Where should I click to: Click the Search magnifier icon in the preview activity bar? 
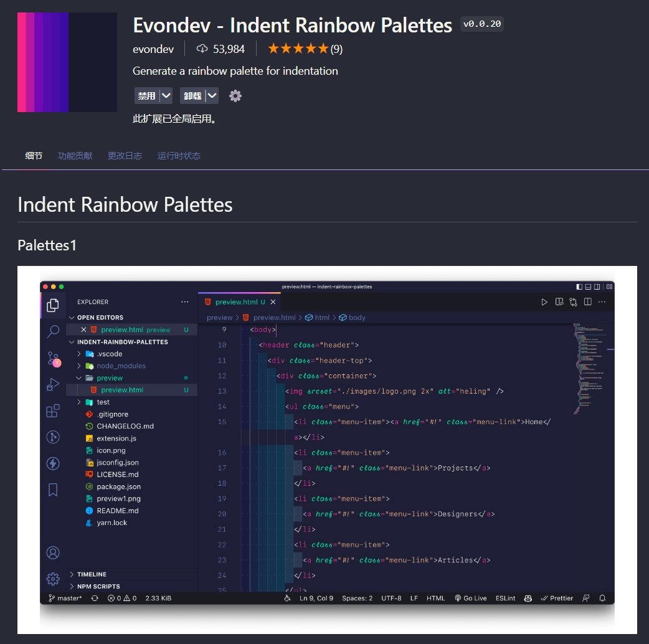coord(54,331)
